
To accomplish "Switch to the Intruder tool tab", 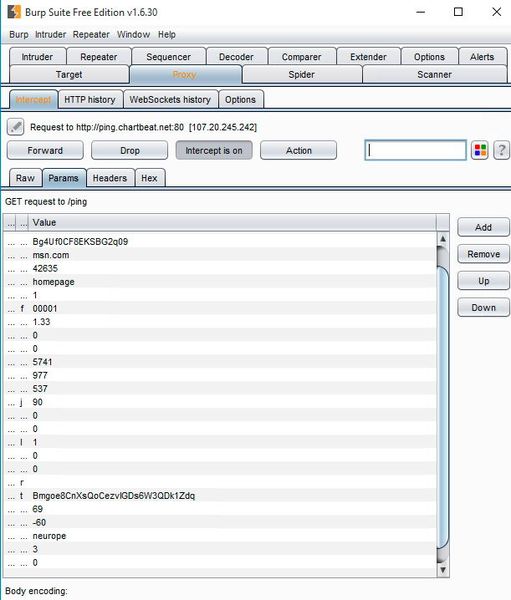I will coord(37,57).
